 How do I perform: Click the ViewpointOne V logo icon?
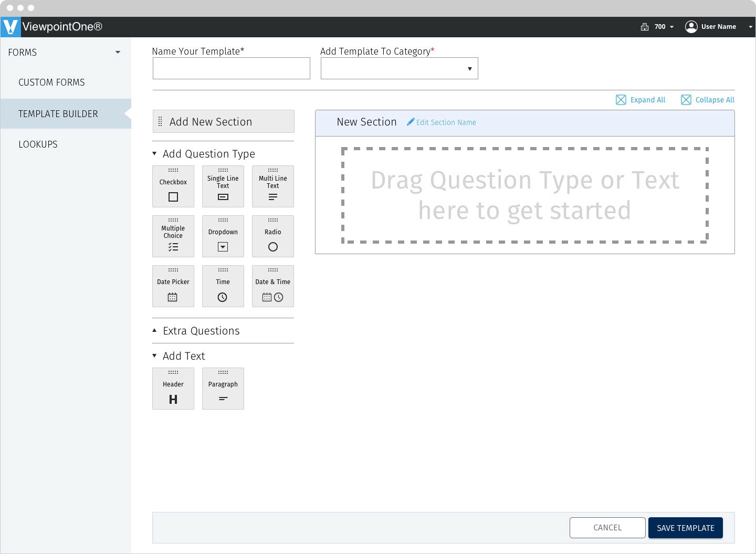(x=10, y=27)
